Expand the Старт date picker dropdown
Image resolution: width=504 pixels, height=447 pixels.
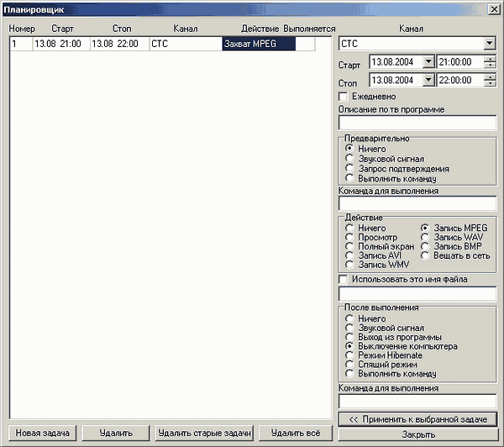428,62
